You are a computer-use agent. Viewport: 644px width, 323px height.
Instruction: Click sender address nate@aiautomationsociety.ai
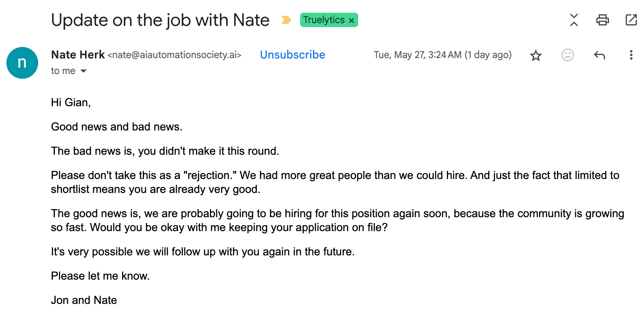point(175,55)
